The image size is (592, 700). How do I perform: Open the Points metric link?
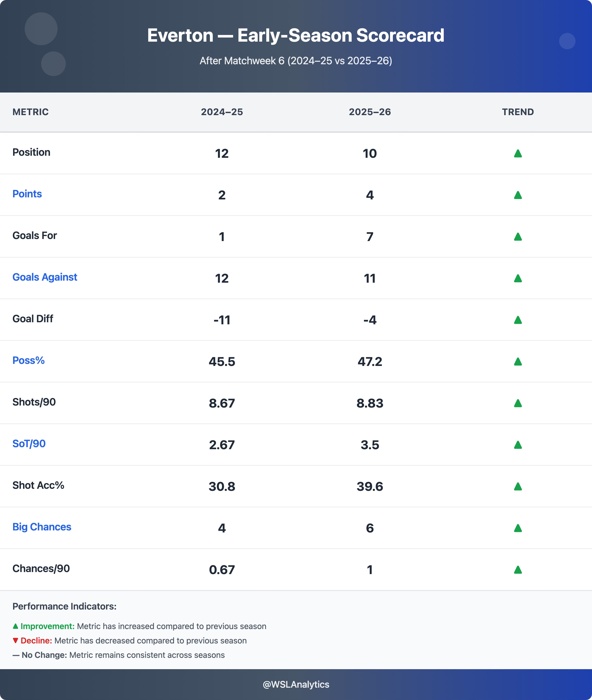(27, 194)
